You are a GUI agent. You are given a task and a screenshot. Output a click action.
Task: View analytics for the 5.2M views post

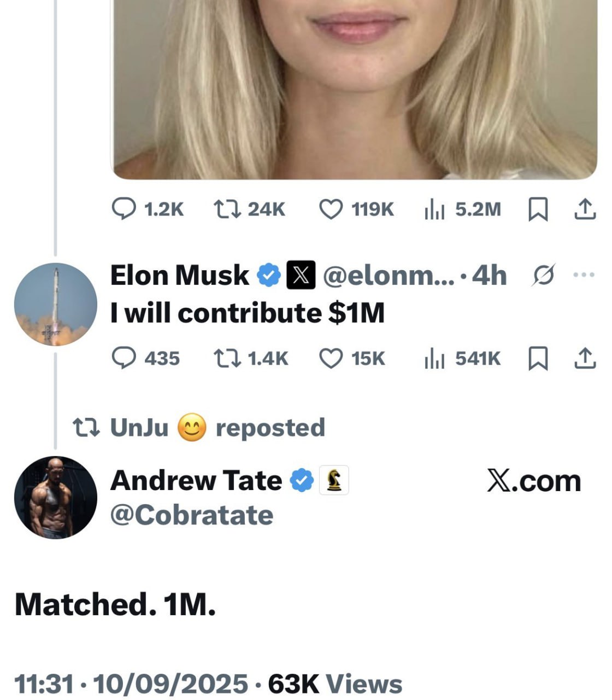coord(435,209)
